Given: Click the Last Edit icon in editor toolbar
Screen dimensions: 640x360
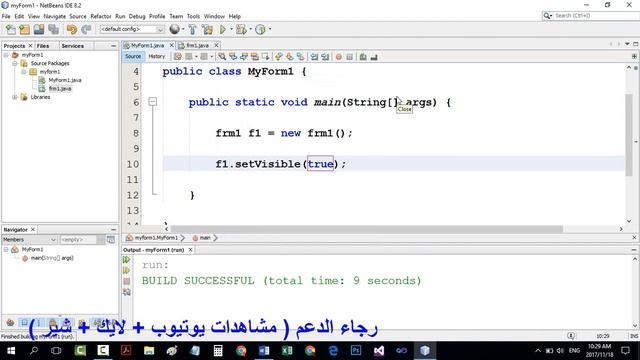Looking at the screenshot, I should pyautogui.click(x=178, y=57).
